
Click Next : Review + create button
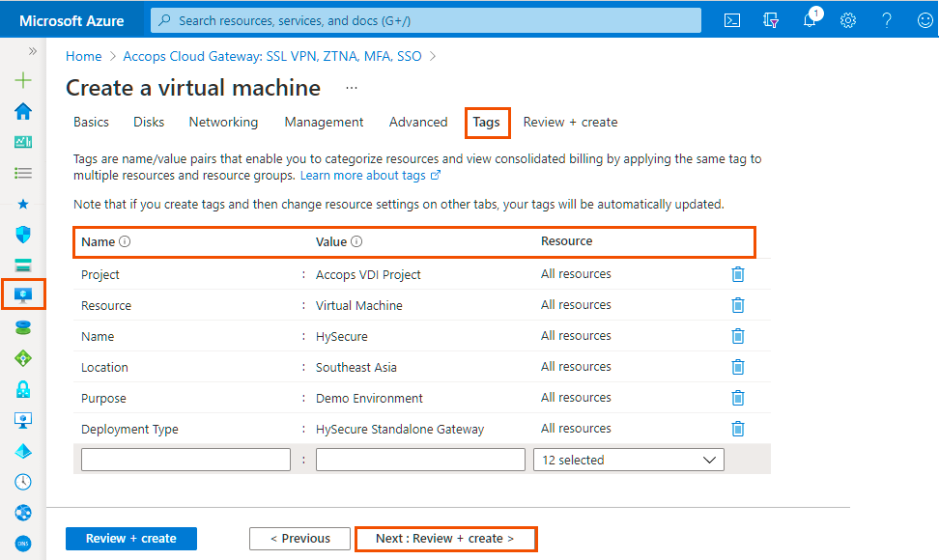(445, 539)
